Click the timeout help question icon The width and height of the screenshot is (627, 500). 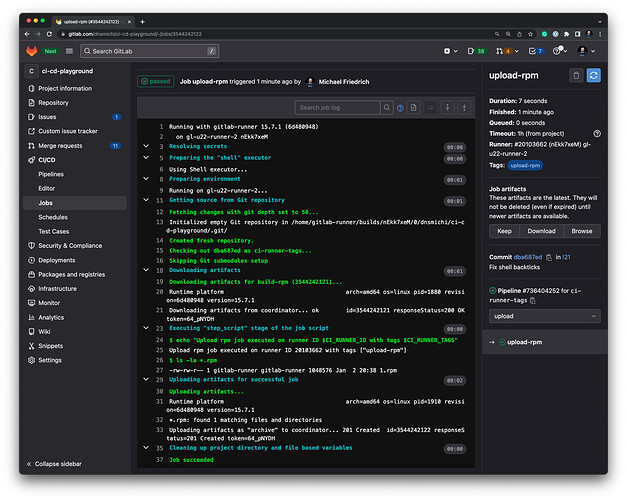597,134
